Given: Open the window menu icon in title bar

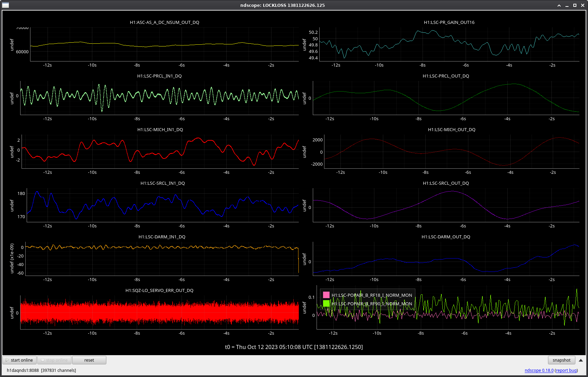Looking at the screenshot, I should point(5,5).
